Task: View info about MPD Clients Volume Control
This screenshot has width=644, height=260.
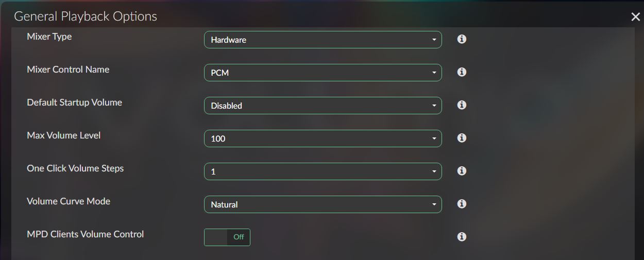Action: 462,237
